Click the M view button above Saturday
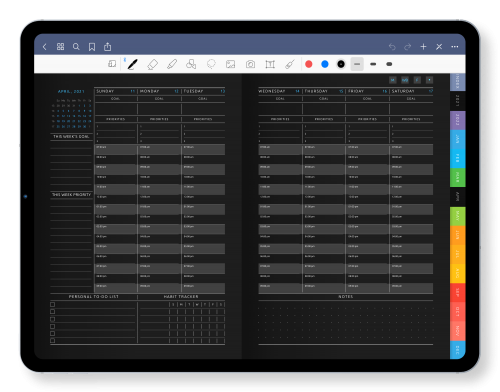This screenshot has width=500, height=392. (393, 80)
